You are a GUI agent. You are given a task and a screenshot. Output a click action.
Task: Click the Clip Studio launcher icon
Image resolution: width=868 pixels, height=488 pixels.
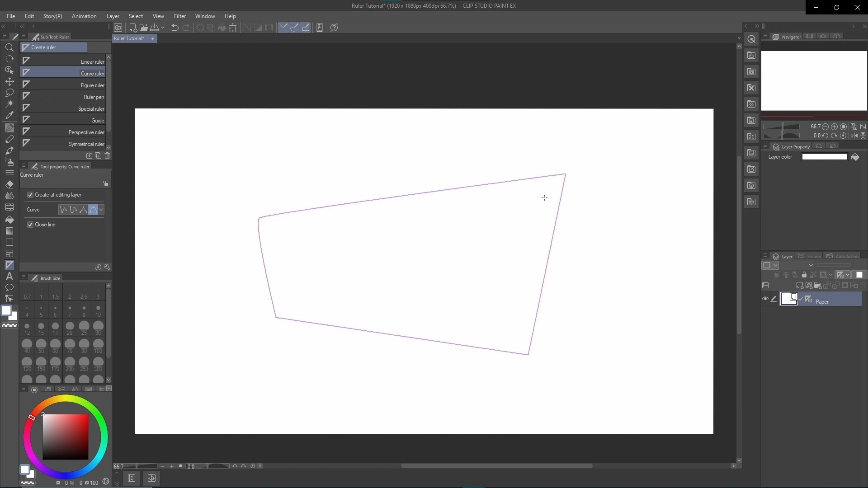(118, 28)
